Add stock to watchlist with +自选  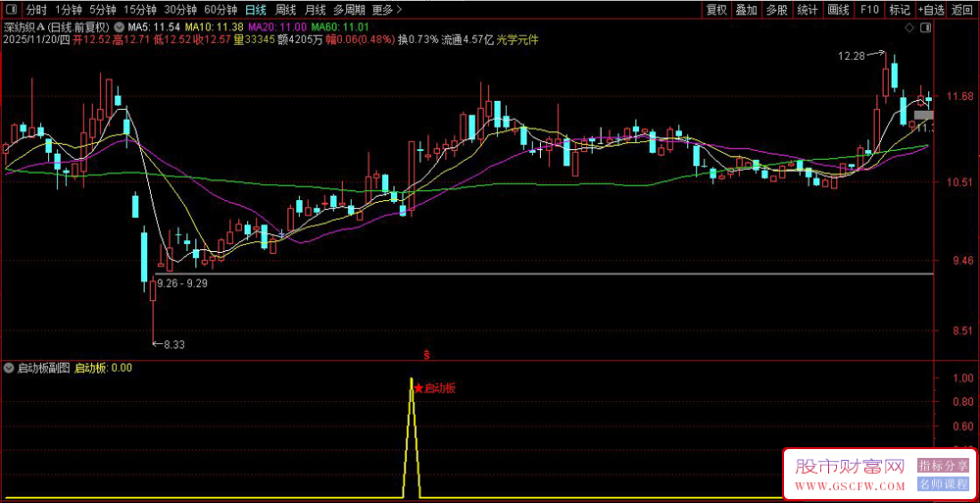931,10
